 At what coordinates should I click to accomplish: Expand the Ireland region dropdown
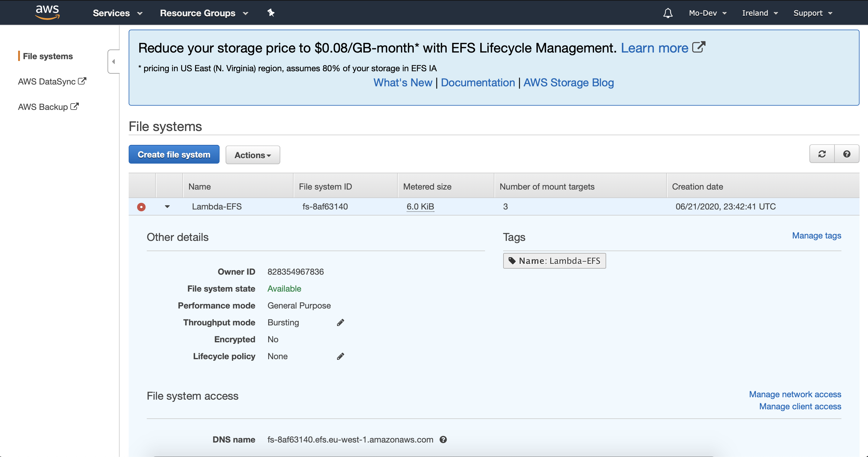click(x=760, y=13)
